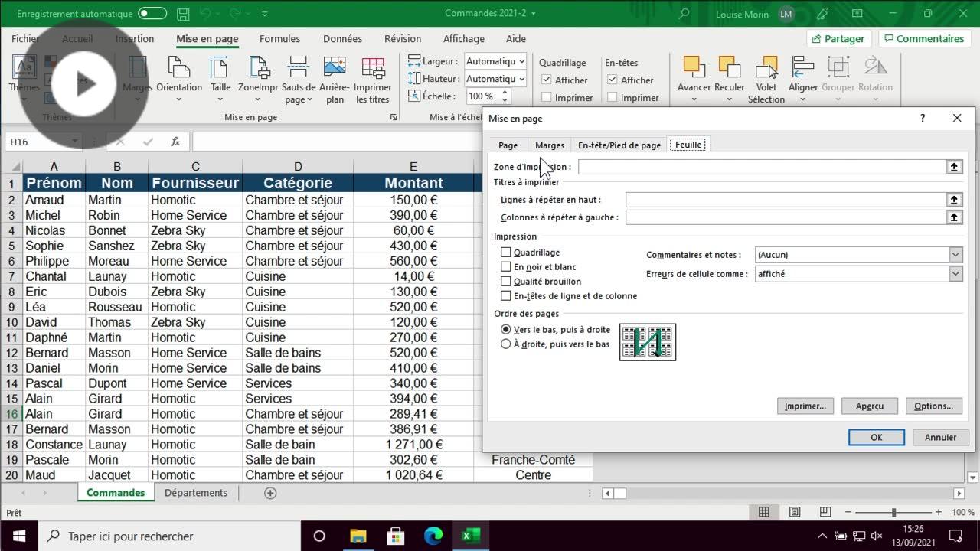
Task: Open the Arrière-plan tool
Action: [x=334, y=77]
